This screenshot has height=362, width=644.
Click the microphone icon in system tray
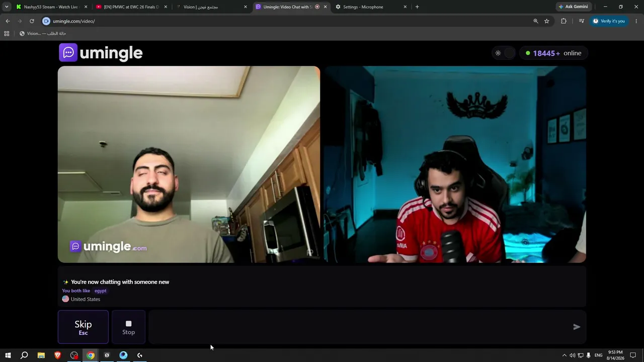coord(589,355)
